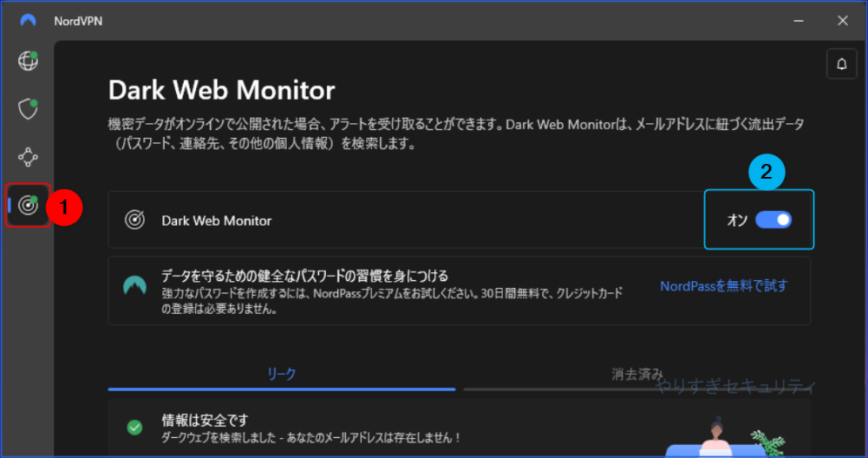The height and width of the screenshot is (458, 868).
Task: Close the NordVPN window
Action: (843, 21)
